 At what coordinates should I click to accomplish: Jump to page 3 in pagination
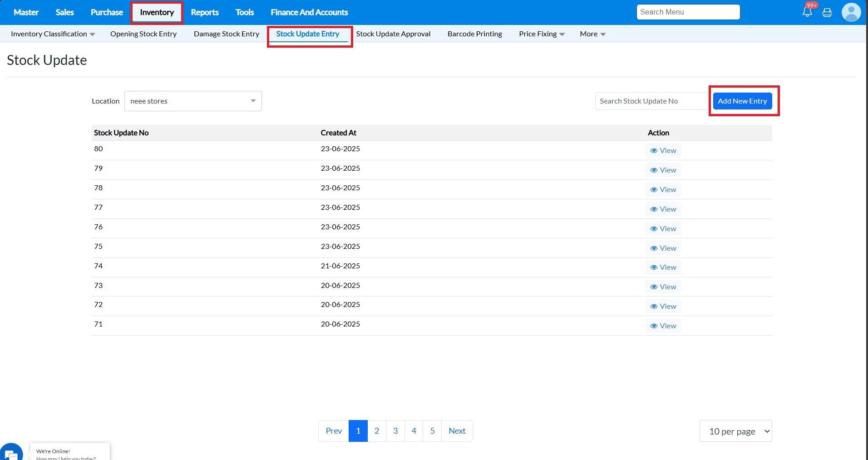[x=395, y=431]
